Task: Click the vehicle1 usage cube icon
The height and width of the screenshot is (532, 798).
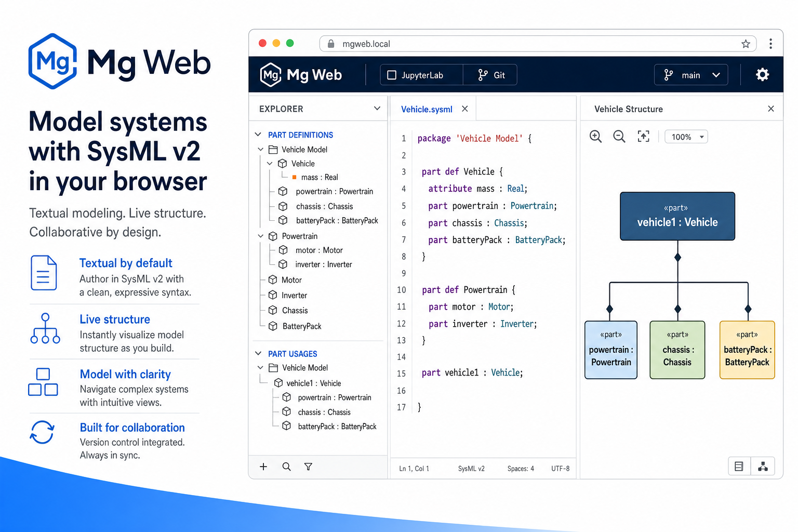Action: 278,383
